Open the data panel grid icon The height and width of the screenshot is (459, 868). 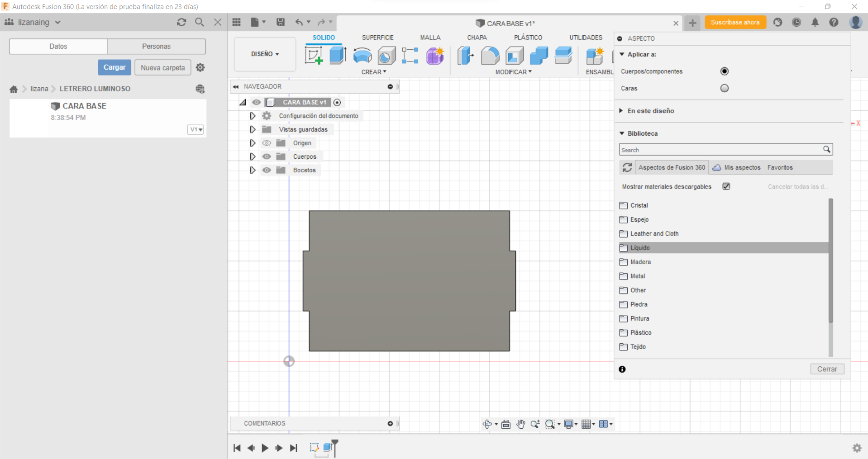coord(237,22)
